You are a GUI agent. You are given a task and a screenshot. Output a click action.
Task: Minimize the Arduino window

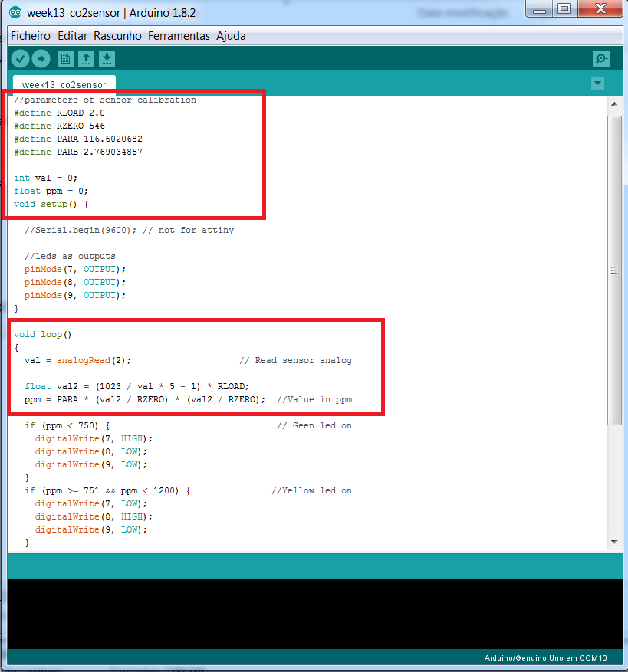coord(539,8)
